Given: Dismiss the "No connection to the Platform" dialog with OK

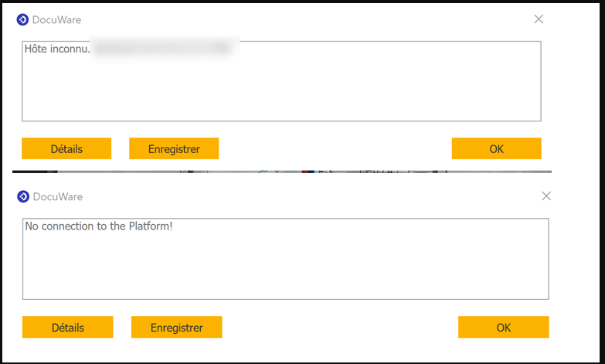Looking at the screenshot, I should 503,327.
